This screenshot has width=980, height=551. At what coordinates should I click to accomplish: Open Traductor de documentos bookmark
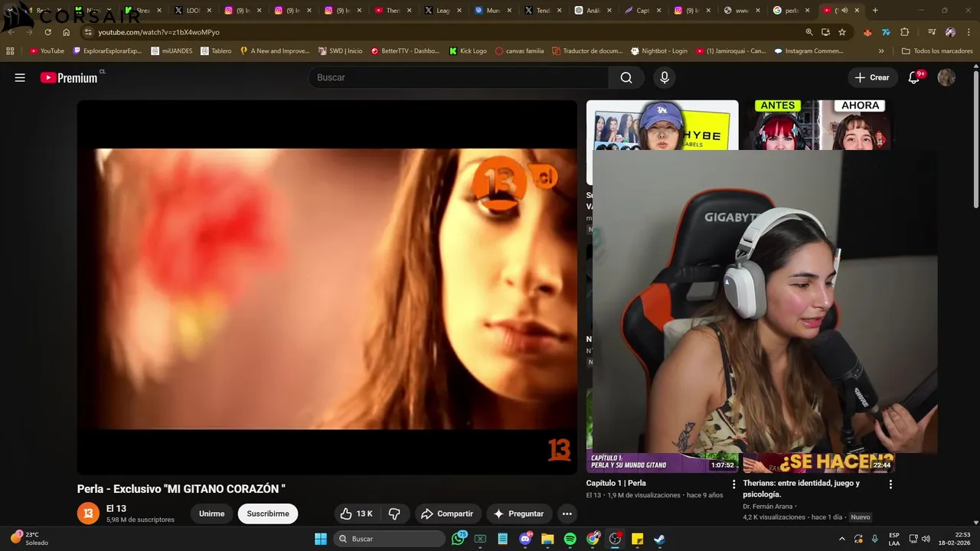(x=587, y=51)
